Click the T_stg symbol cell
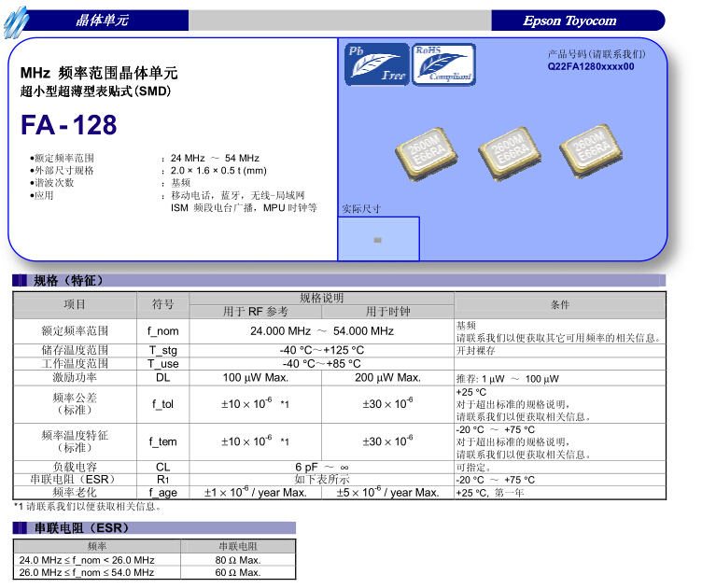The width and height of the screenshot is (702, 588). (x=162, y=350)
